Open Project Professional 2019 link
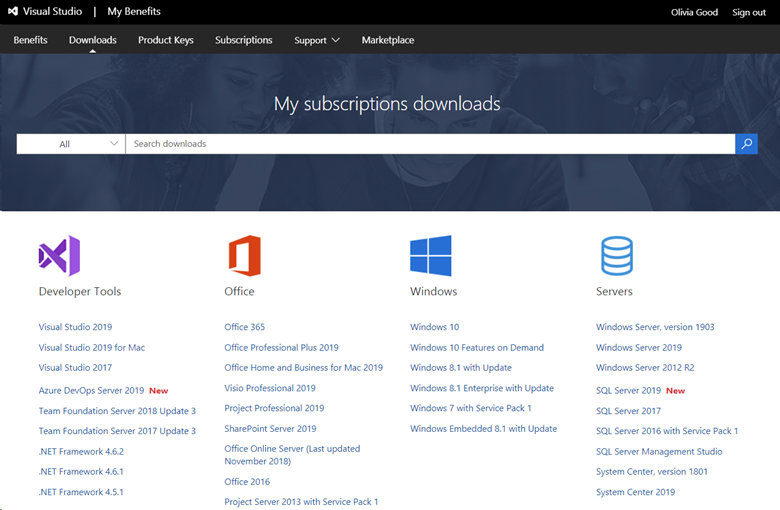This screenshot has height=510, width=780. 274,408
